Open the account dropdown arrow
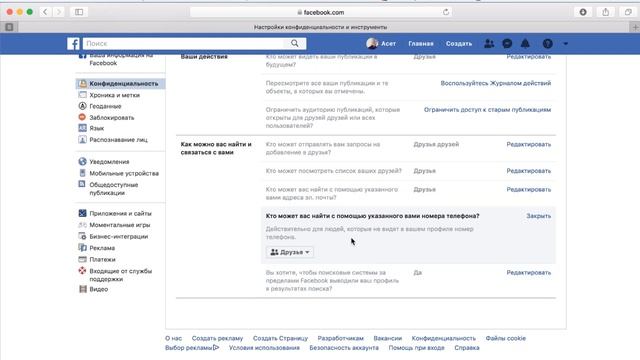Screen dimensions: 640x360 coord(565,44)
